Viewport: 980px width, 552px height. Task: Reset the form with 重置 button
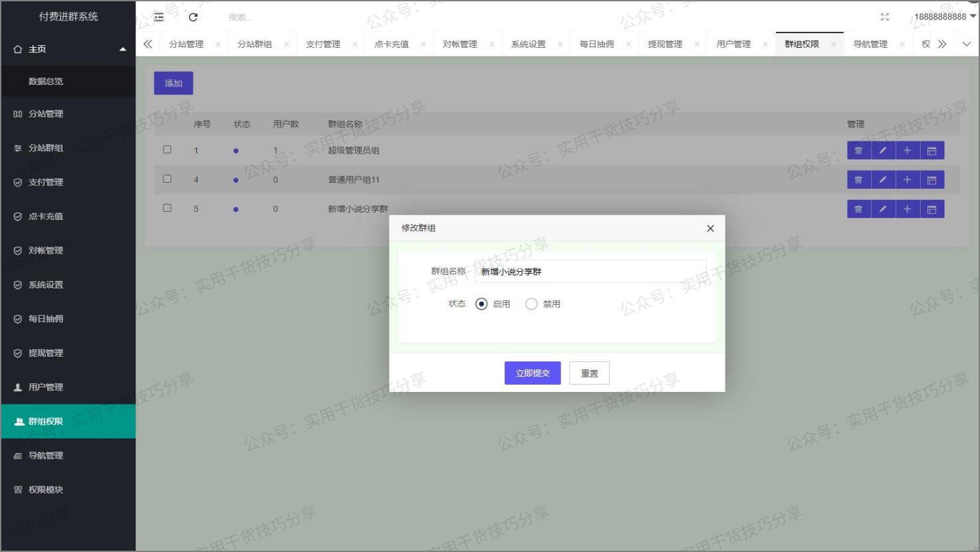(589, 373)
